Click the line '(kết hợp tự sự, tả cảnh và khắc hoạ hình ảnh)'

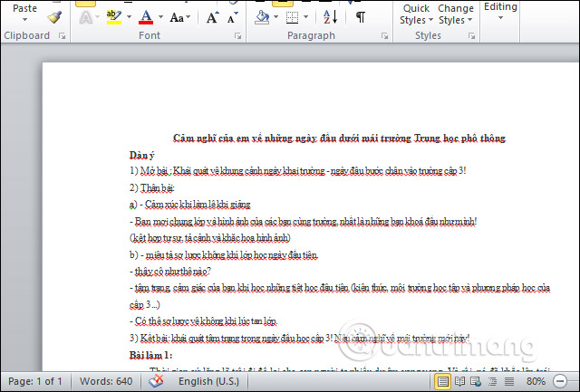209,238
